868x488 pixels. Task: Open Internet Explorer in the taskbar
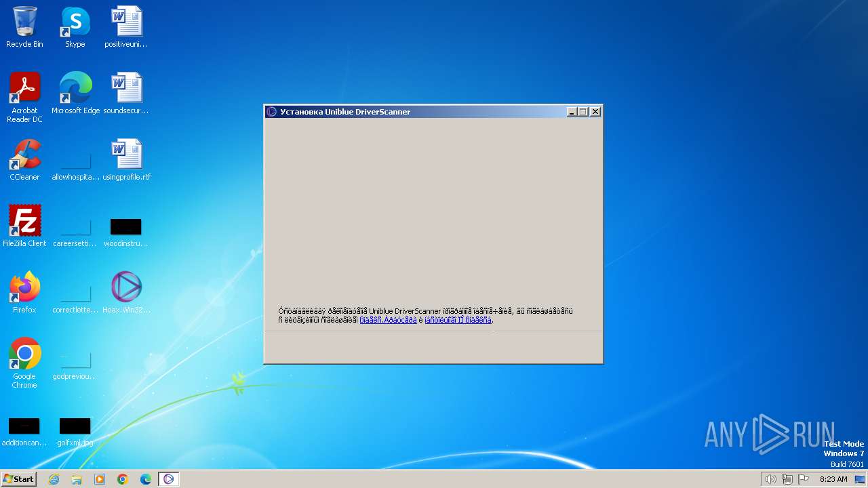click(54, 479)
